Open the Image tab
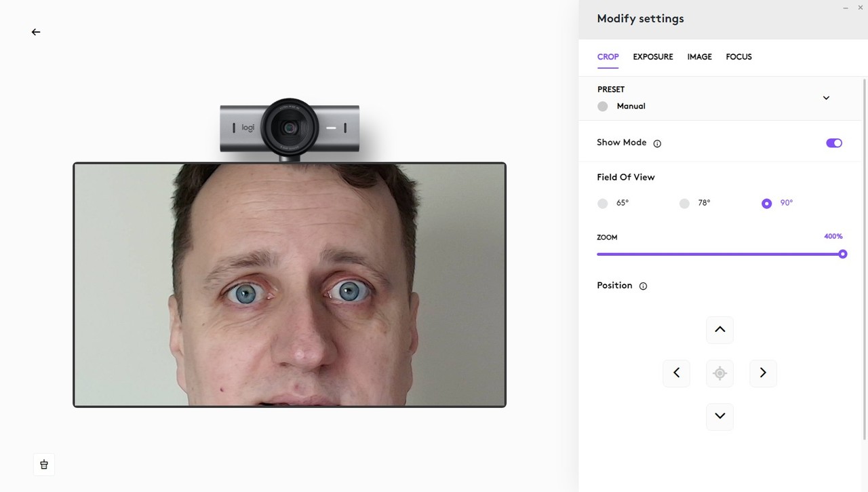Image resolution: width=868 pixels, height=492 pixels. pos(699,57)
